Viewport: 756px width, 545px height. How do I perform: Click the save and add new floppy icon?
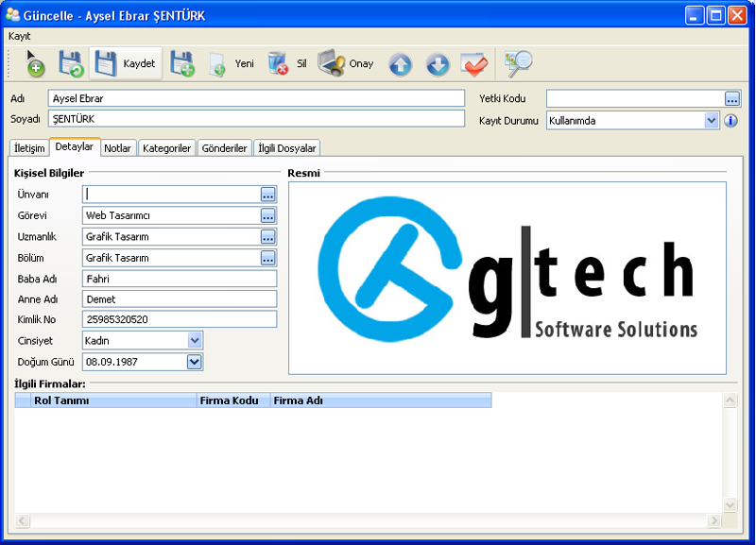click(182, 63)
